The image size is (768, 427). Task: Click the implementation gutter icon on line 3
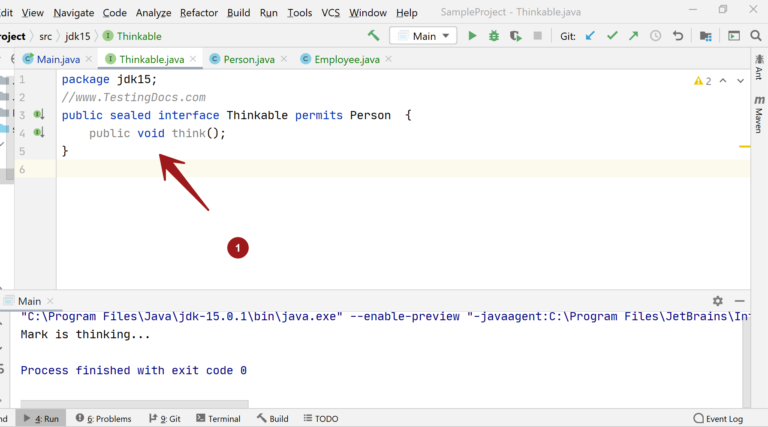39,115
